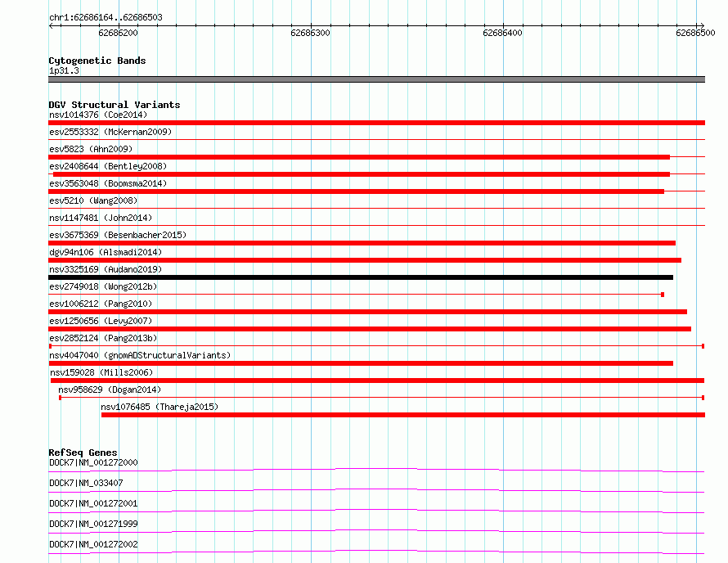The height and width of the screenshot is (563, 728).
Task: Select variant esv5823 (Ahn2009) label
Action: pyautogui.click(x=91, y=149)
